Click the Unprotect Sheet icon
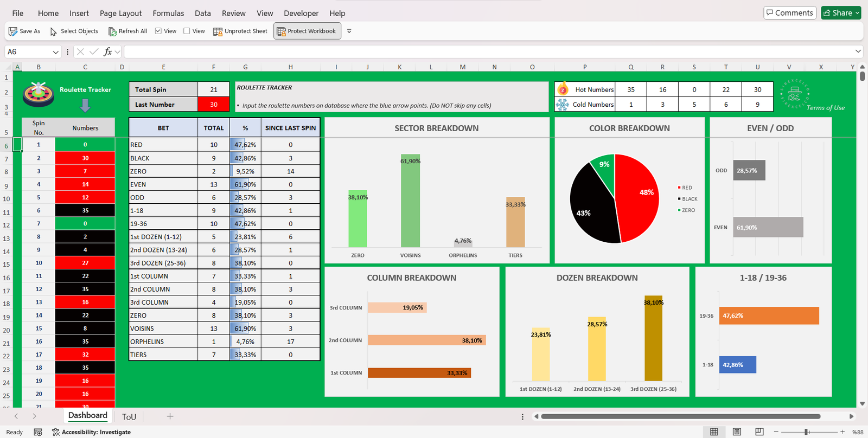Image resolution: width=868 pixels, height=438 pixels. 218,31
